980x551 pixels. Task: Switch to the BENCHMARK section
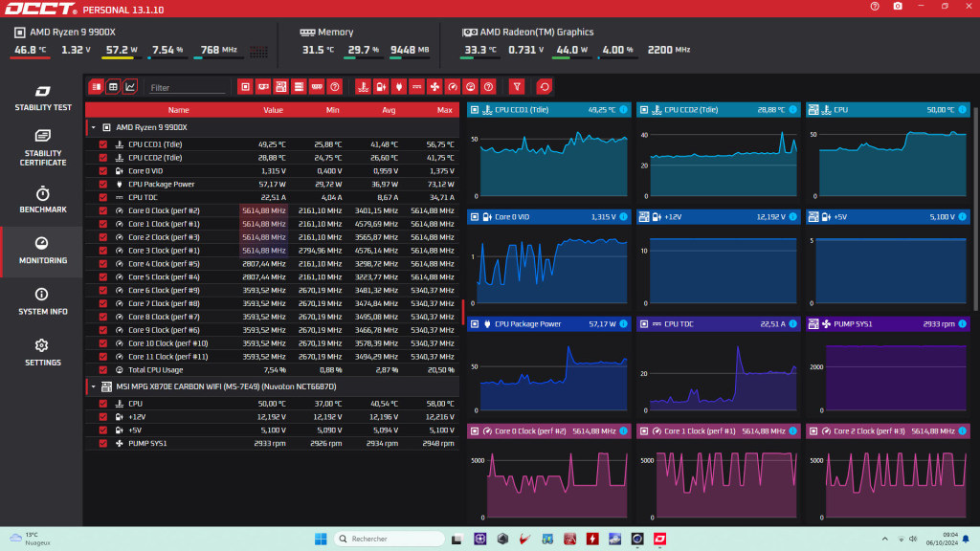coord(42,198)
